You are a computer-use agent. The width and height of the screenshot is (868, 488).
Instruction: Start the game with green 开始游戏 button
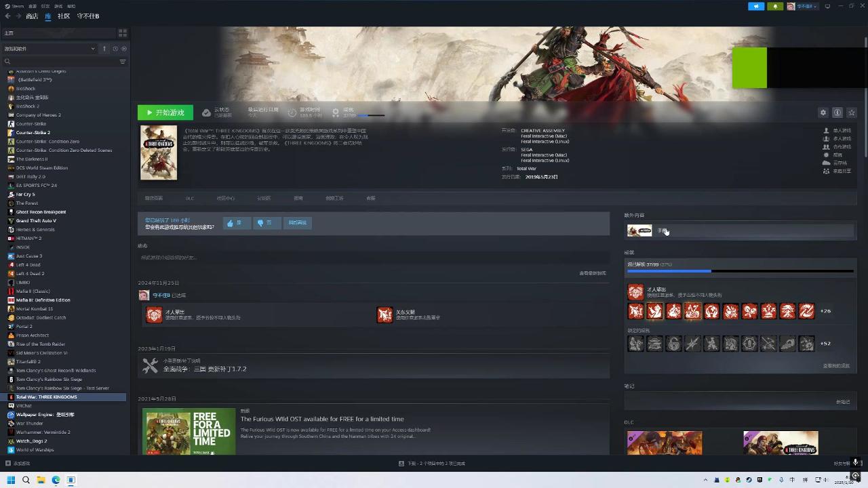[x=165, y=113]
